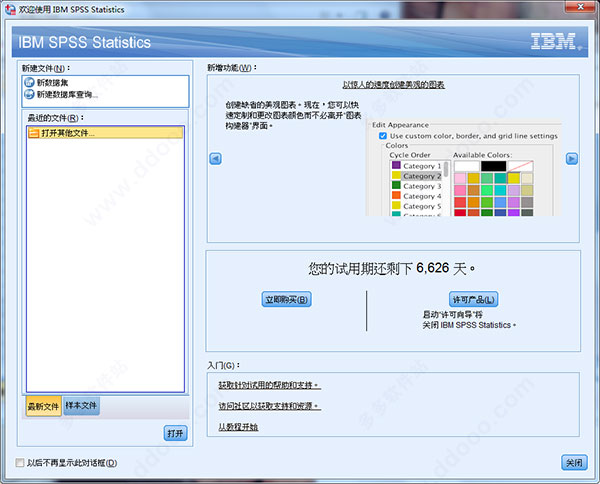The width and height of the screenshot is (600, 484).
Task: Close the welcome dialog window
Action: click(x=580, y=6)
